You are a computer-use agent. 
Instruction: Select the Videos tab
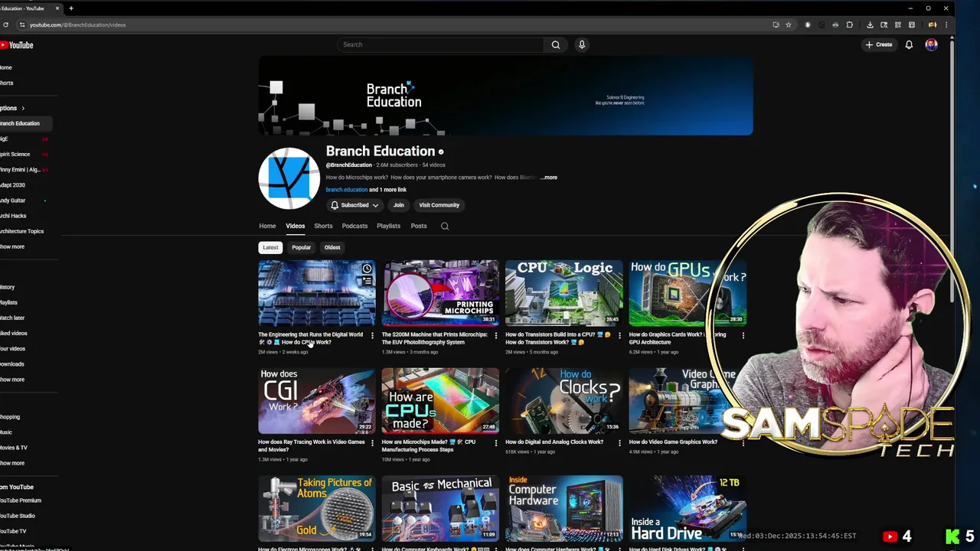click(x=296, y=226)
